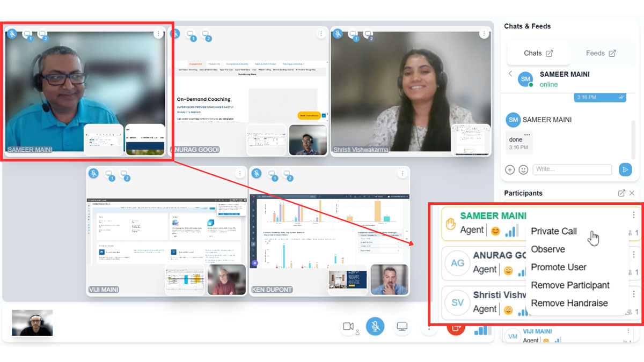The image size is (644, 362).
Task: Select Promote User from the menu
Action: click(558, 267)
